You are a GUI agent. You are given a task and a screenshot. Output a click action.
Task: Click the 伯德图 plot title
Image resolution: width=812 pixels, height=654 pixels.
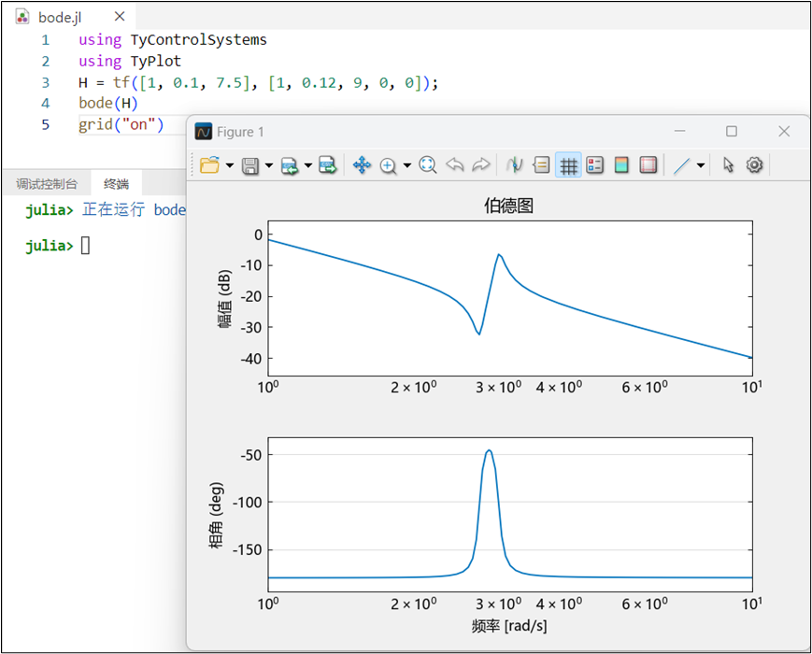point(508,206)
